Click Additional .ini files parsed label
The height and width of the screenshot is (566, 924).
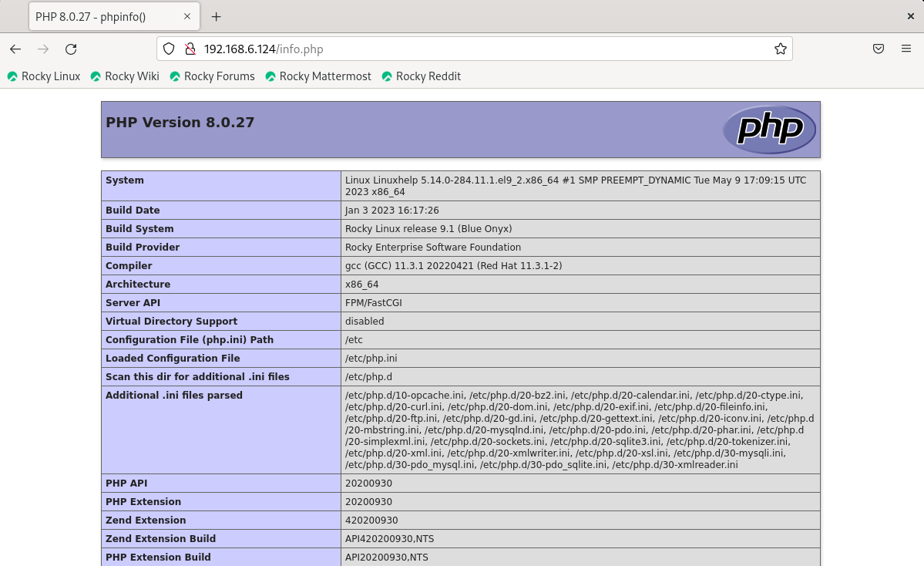(x=174, y=395)
